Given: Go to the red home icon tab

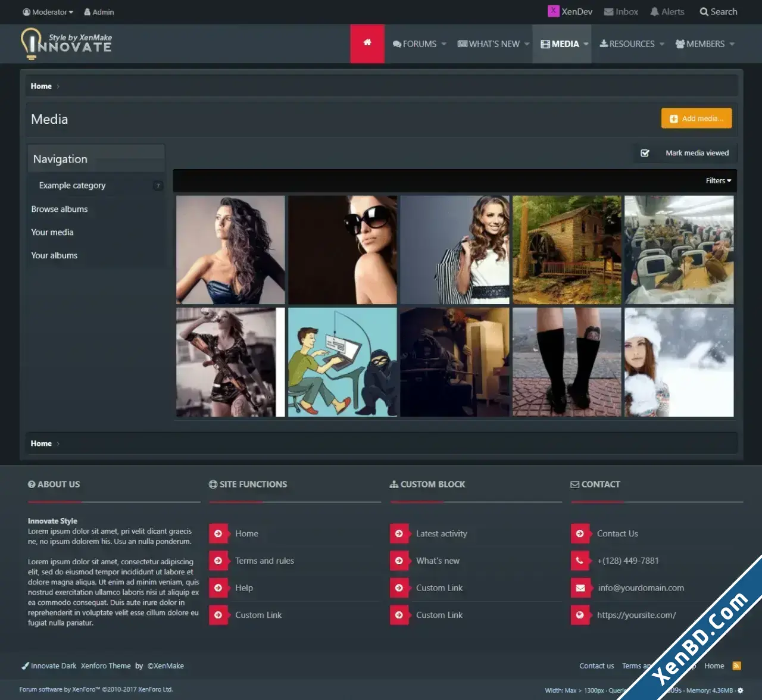Looking at the screenshot, I should tap(367, 43).
